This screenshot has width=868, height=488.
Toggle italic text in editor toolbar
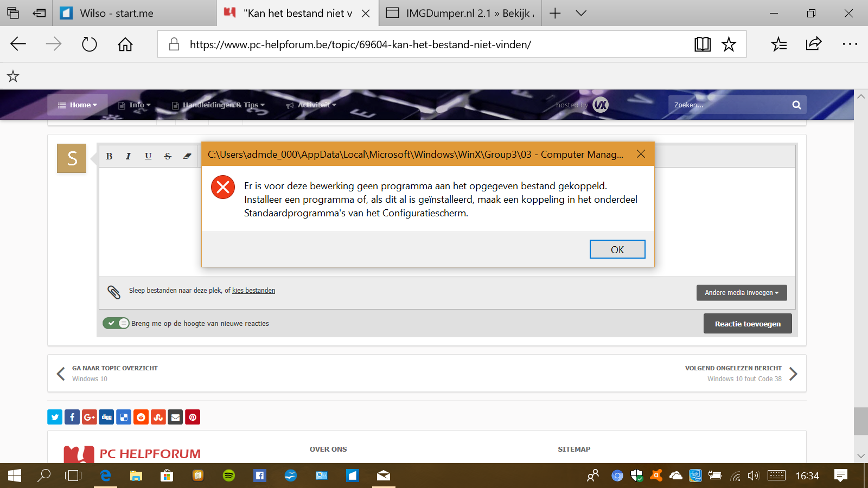click(129, 156)
